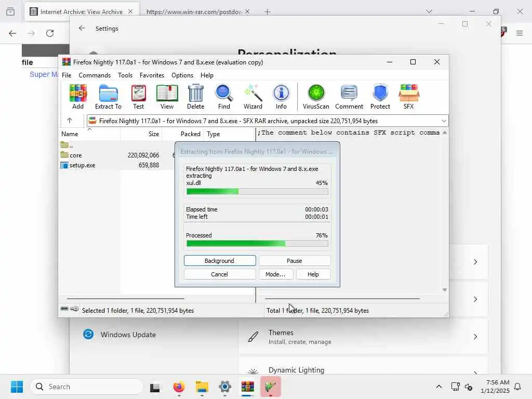
Task: Click the key password icon in status bar
Action: [74, 309]
